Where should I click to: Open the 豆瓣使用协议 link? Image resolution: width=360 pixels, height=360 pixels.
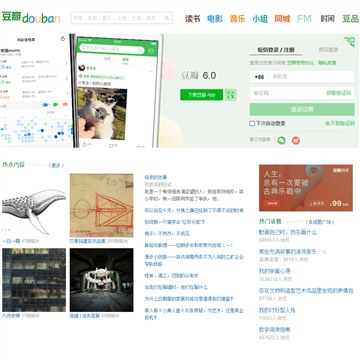click(301, 63)
